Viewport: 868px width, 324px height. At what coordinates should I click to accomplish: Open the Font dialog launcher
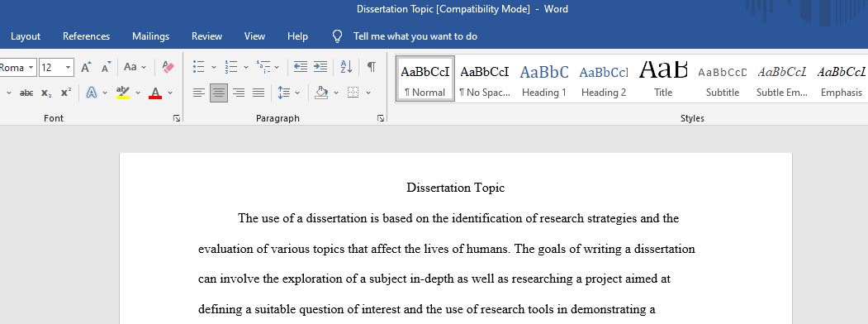pyautogui.click(x=177, y=118)
